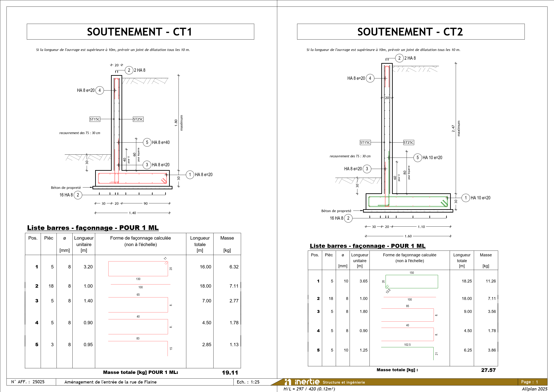Click callout circle 3 in CT2 drawing
This screenshot has height=392, width=554.
point(367,169)
